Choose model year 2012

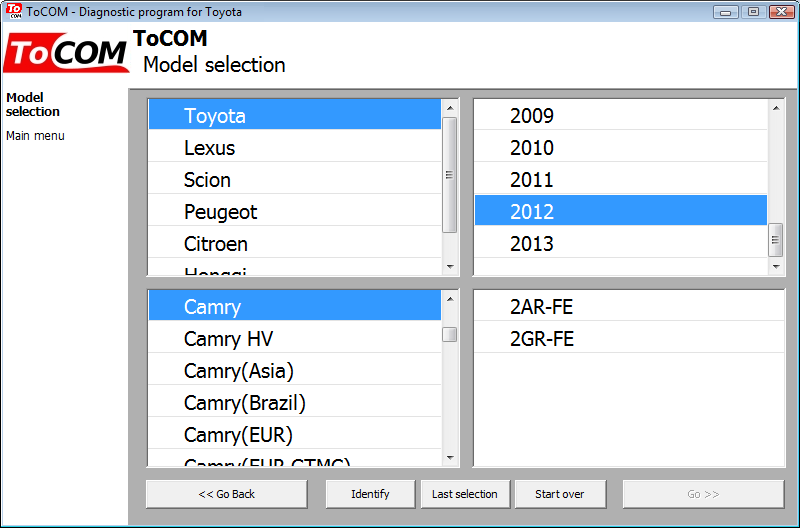tap(621, 211)
